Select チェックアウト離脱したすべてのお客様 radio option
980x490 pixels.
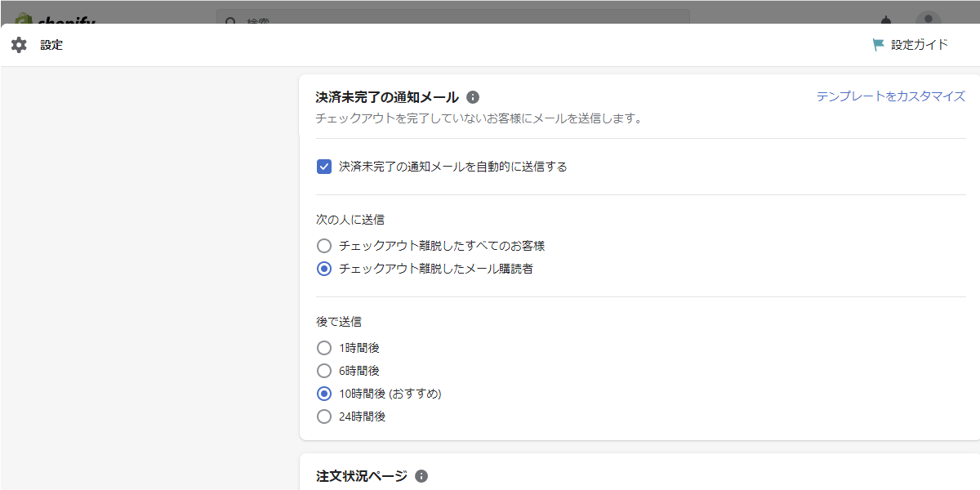[x=324, y=246]
